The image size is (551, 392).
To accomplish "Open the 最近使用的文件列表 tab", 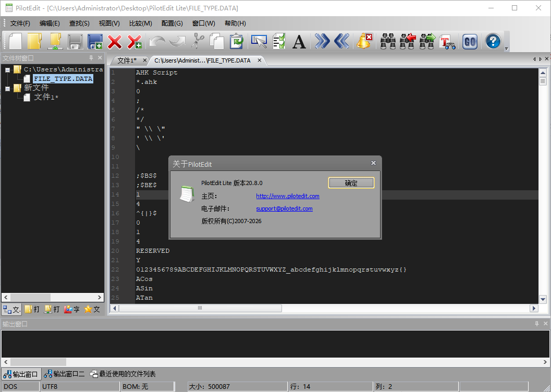I will tap(123, 374).
